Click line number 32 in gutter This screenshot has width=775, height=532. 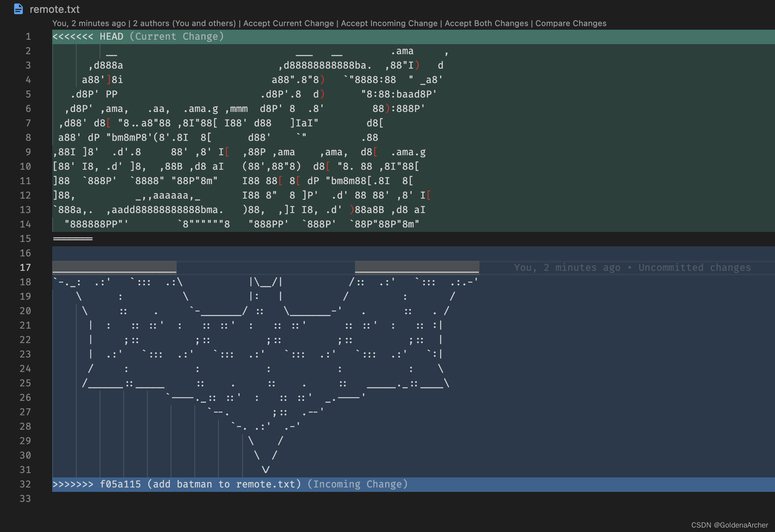[x=25, y=484]
